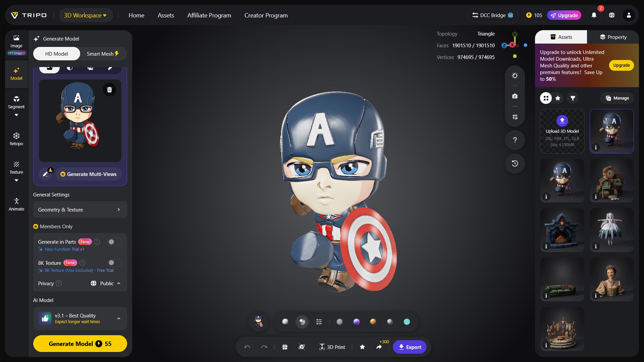Share the model for +300 credits
Image resolution: width=644 pixels, height=362 pixels.
tap(379, 347)
